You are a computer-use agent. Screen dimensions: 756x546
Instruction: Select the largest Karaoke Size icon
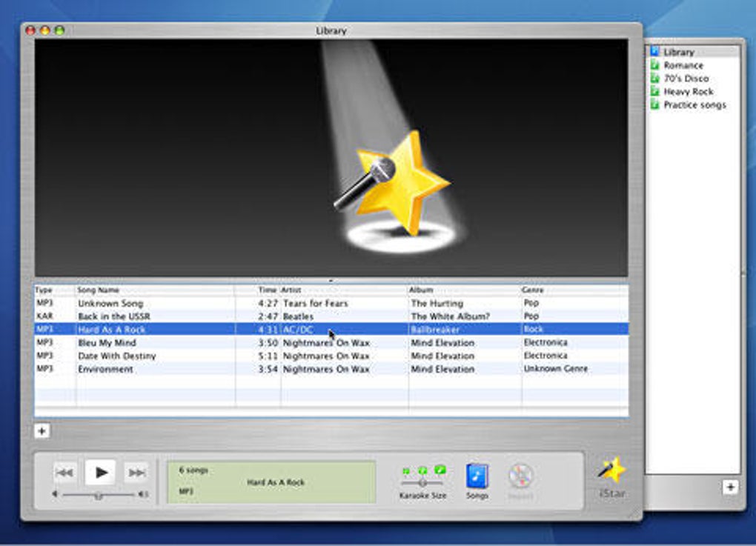click(x=440, y=470)
